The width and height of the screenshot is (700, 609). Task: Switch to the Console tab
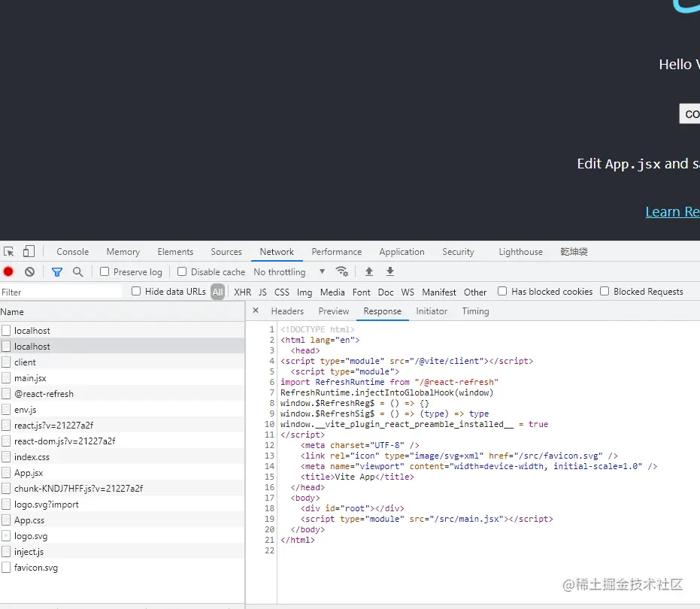point(73,252)
